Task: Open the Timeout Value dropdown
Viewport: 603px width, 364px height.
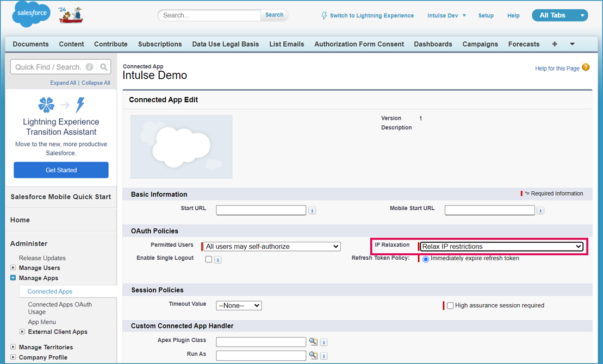Action: (239, 305)
